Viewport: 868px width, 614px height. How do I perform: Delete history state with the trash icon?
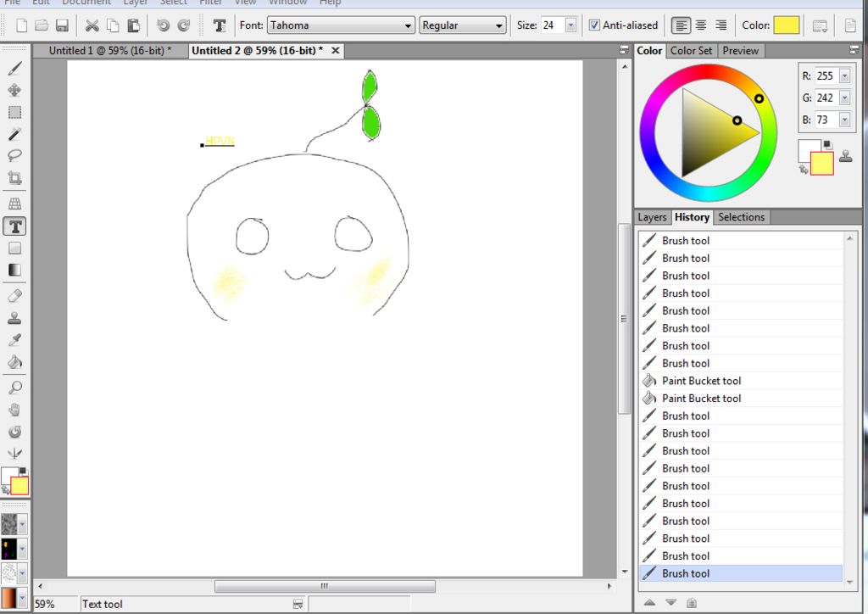[692, 602]
